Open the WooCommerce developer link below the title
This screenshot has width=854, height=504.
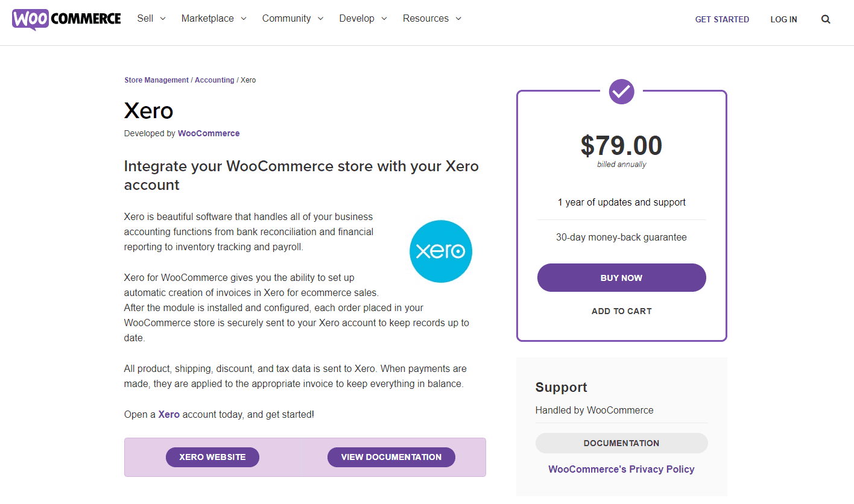[209, 133]
